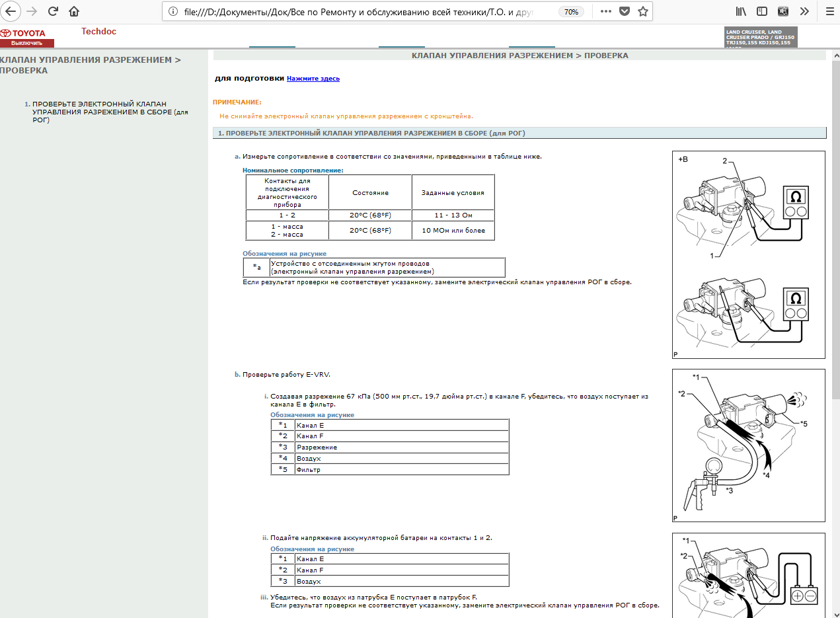Save page to Pocket
Image resolution: width=840 pixels, height=618 pixels.
625,11
